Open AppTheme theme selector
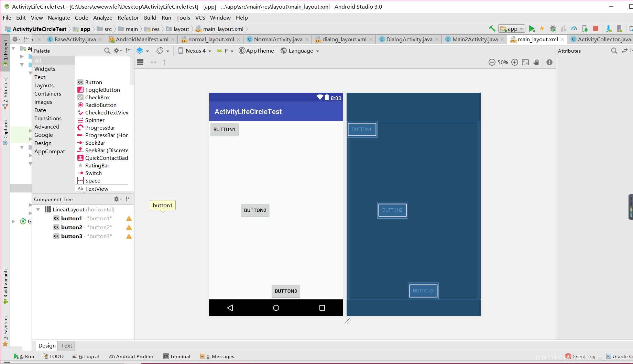Image resolution: width=633 pixels, height=364 pixels. pyautogui.click(x=257, y=51)
